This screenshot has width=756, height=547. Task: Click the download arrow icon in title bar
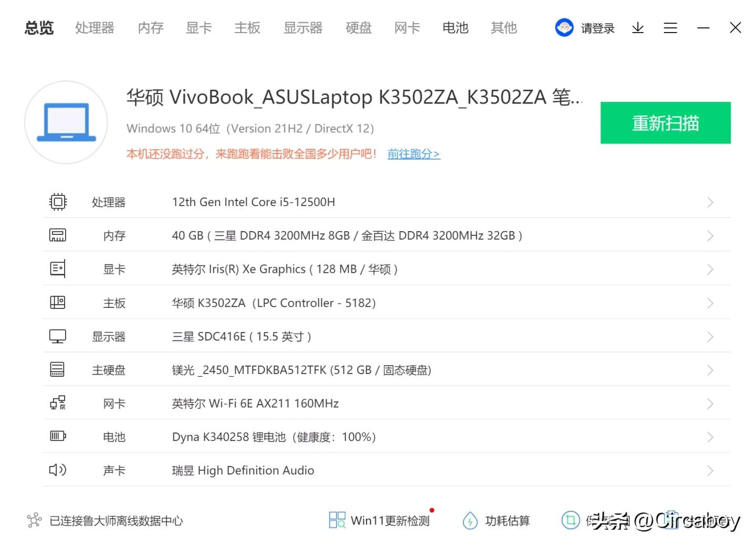pos(638,27)
